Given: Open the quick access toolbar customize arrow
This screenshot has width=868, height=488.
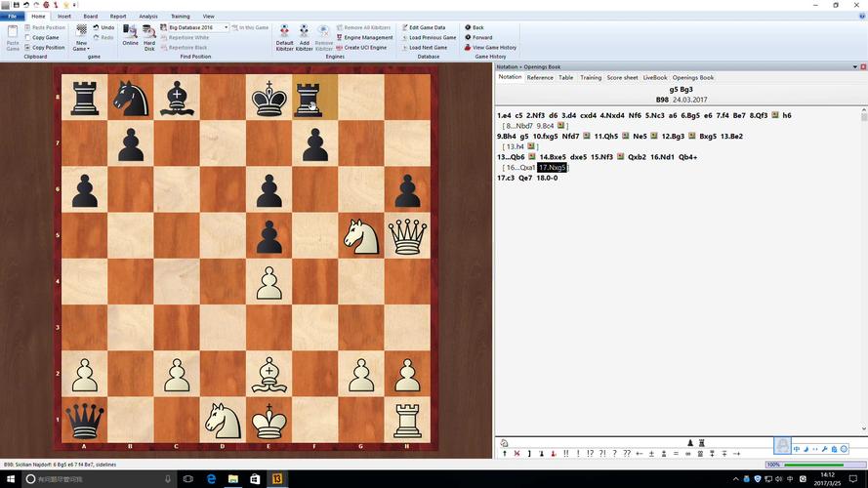Looking at the screenshot, I should click(x=75, y=5).
